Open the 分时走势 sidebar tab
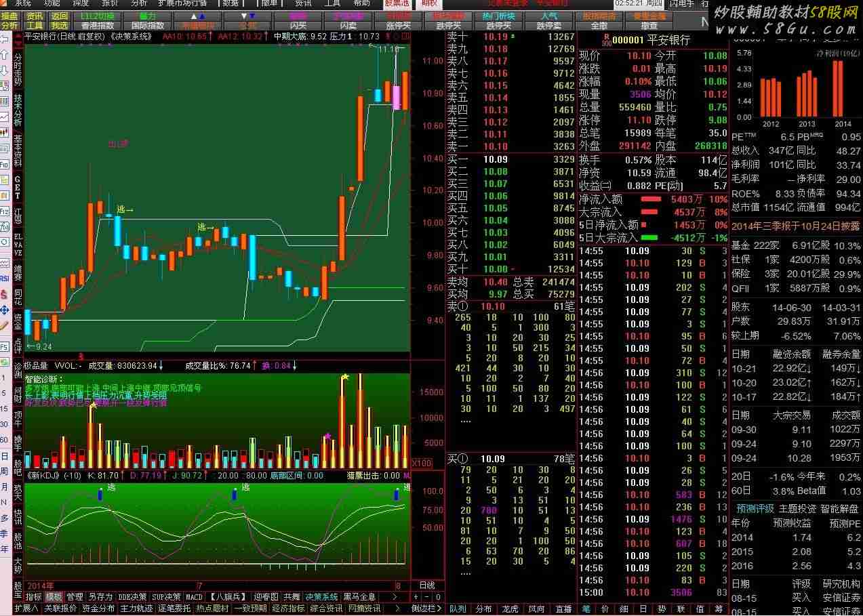 coord(18,69)
